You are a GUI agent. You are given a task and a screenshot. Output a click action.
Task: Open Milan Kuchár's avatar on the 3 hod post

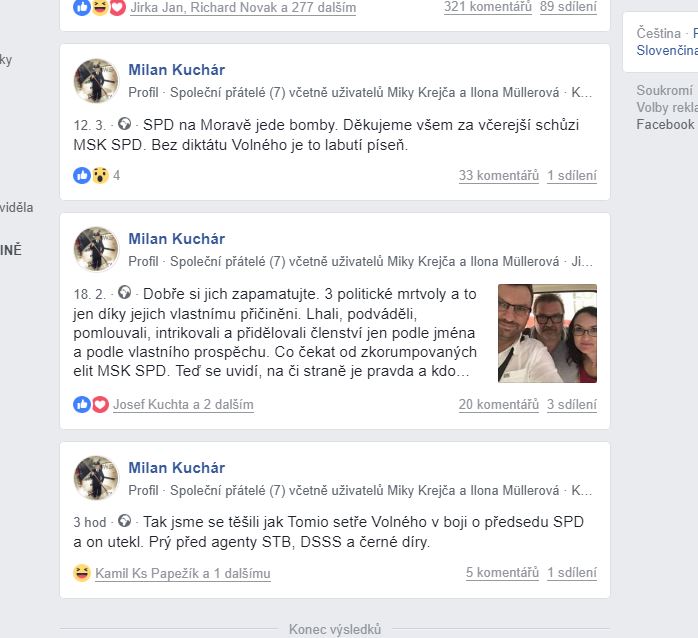coord(96,478)
